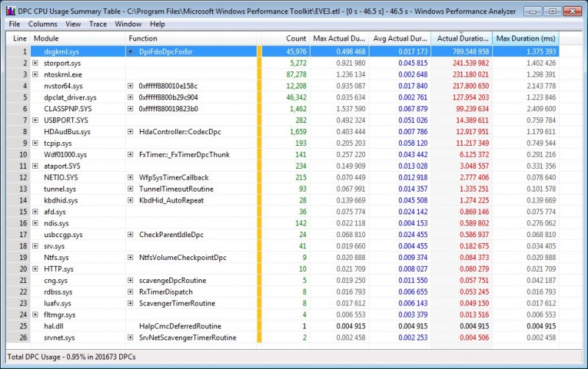The image size is (588, 369).
Task: Select the dxgkrnl.sys module cell
Action: (x=78, y=52)
